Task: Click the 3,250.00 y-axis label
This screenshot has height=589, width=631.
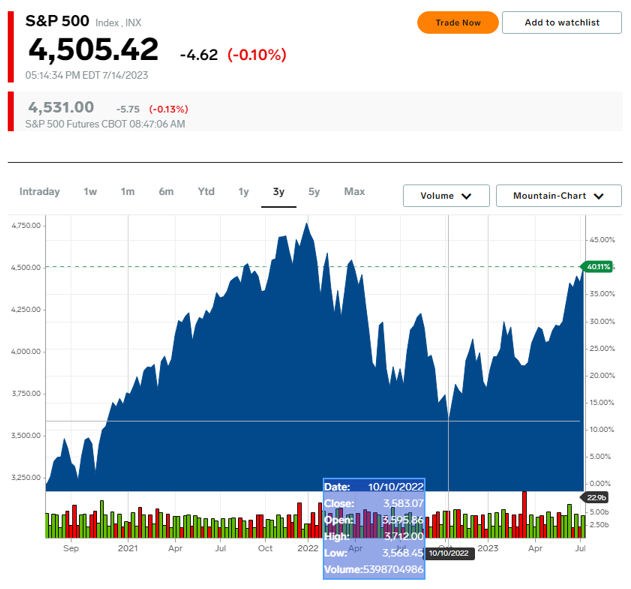Action: click(26, 478)
